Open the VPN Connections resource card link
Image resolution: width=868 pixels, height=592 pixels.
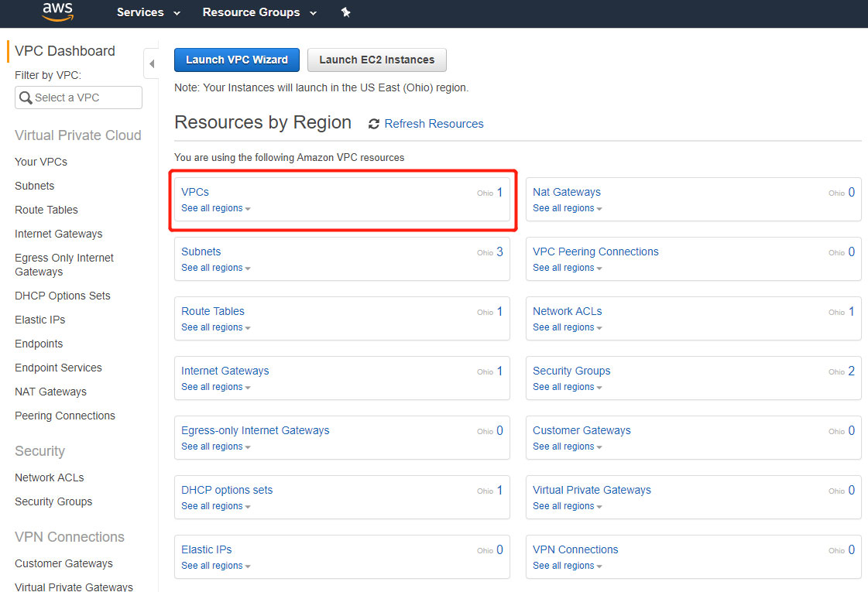pos(575,549)
